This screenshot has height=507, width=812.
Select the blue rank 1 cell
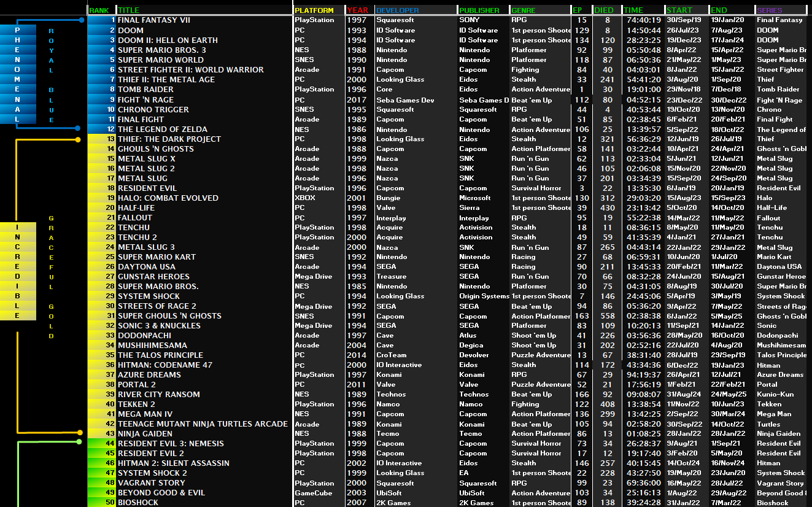(102, 20)
